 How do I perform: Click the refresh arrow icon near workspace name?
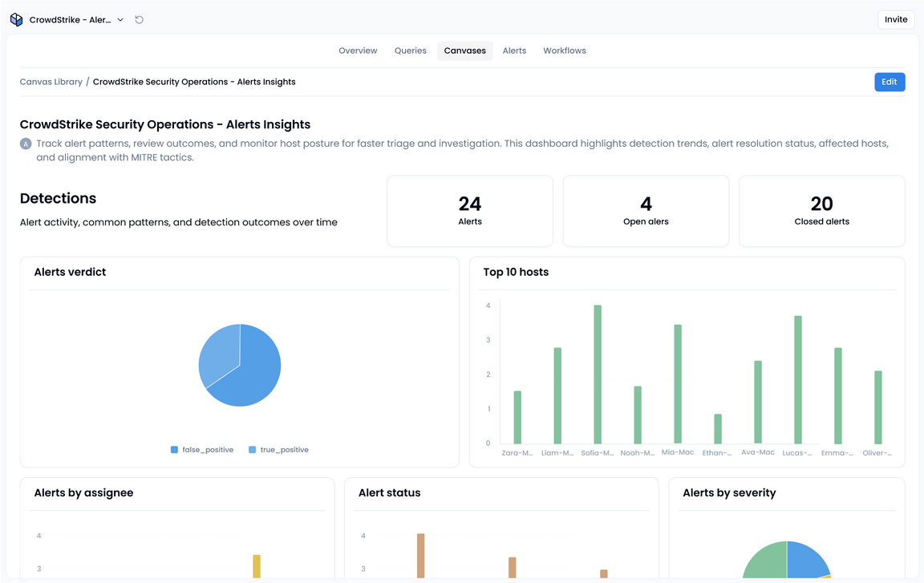(x=139, y=19)
